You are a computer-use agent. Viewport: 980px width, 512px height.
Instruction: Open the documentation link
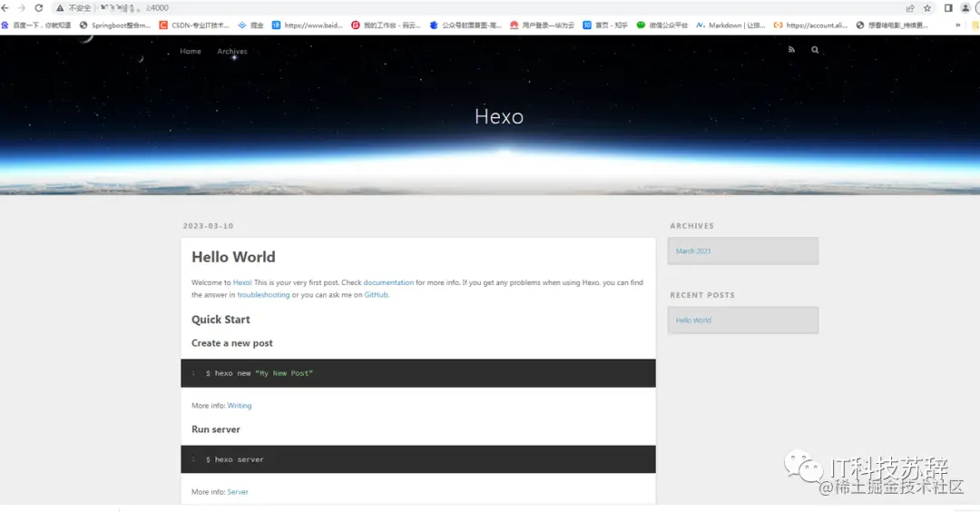[x=388, y=282]
